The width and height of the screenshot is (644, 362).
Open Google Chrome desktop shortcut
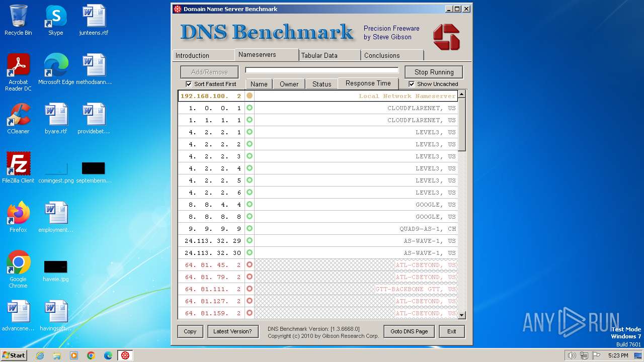coord(18,269)
